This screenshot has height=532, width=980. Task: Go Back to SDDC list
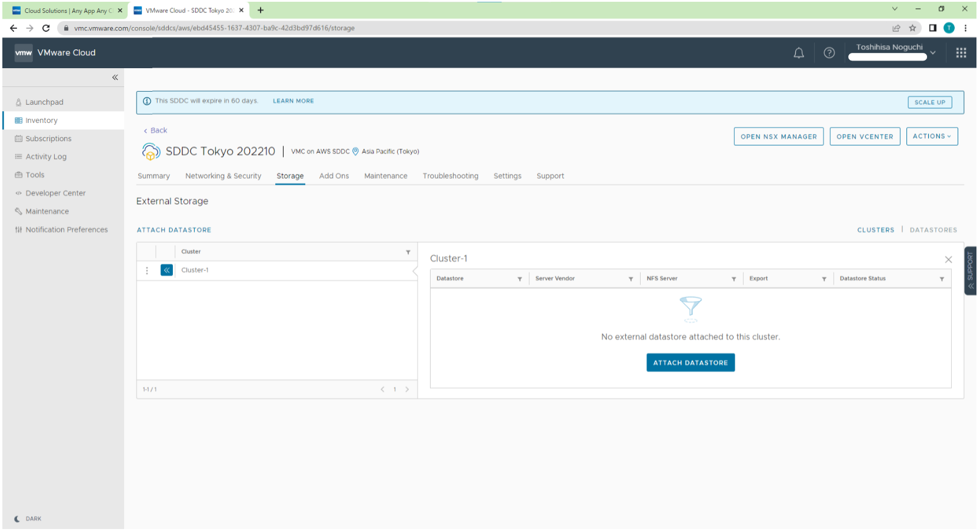click(x=155, y=131)
